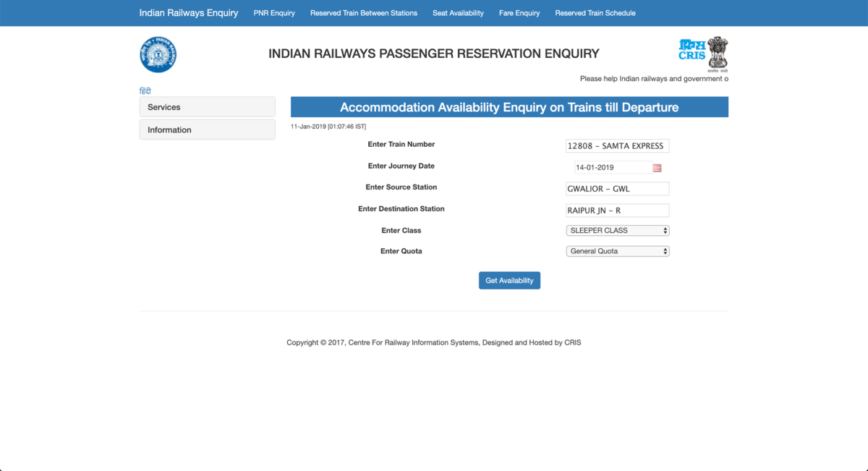
Task: Click the stepper arrows on Enter Class selector
Action: [x=664, y=230]
